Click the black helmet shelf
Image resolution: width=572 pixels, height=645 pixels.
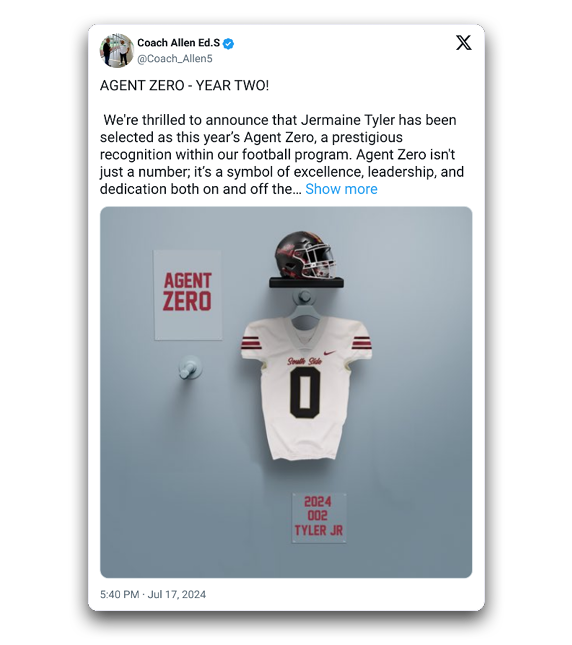[x=306, y=282]
